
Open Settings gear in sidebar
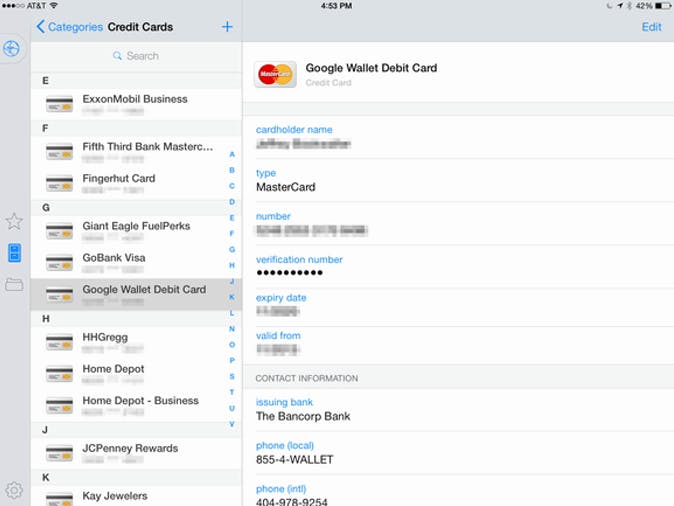[14, 490]
